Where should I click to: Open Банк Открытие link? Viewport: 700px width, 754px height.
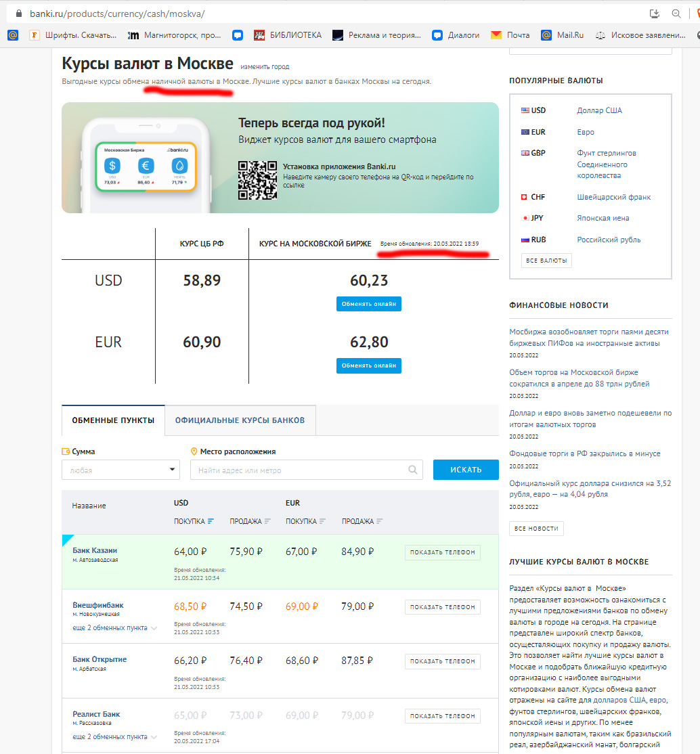point(100,659)
